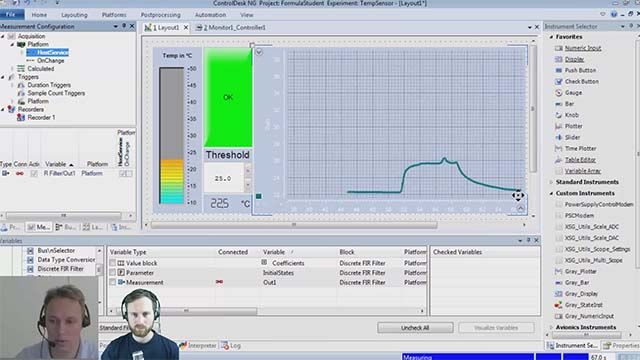This screenshot has height=360, width=640.
Task: Click the Threshold 25.0 input field
Action: [x=224, y=178]
